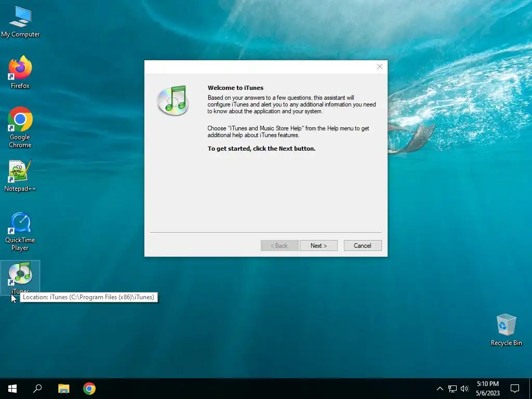Select the QuickTime Player desktop shortcut
The image size is (532, 399).
tap(20, 231)
